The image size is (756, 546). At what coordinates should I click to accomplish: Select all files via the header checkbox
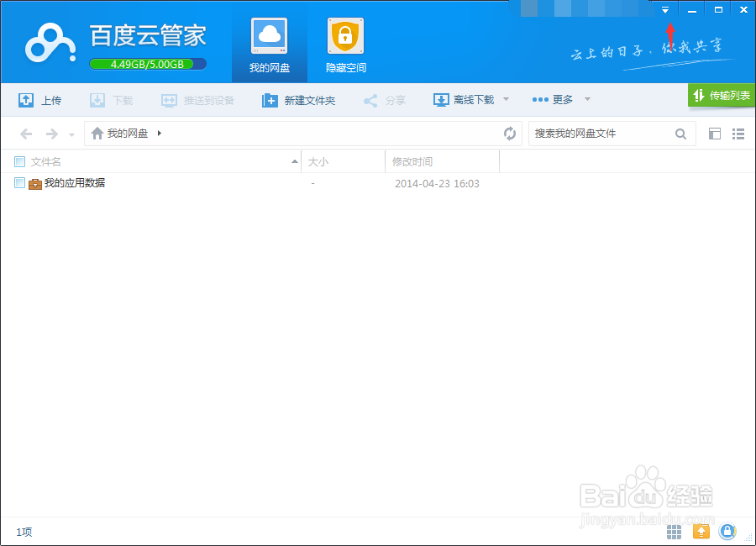pos(19,161)
